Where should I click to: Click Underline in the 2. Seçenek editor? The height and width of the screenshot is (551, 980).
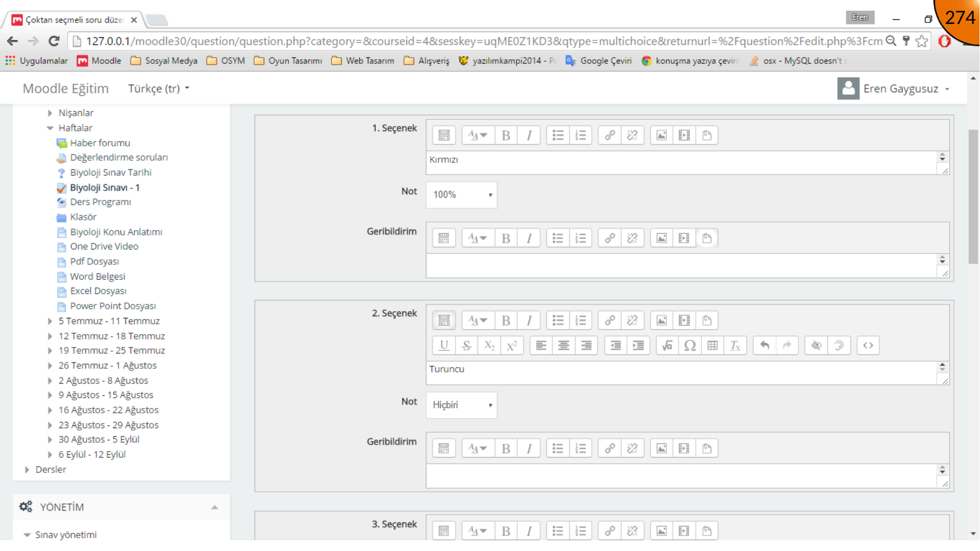[444, 345]
